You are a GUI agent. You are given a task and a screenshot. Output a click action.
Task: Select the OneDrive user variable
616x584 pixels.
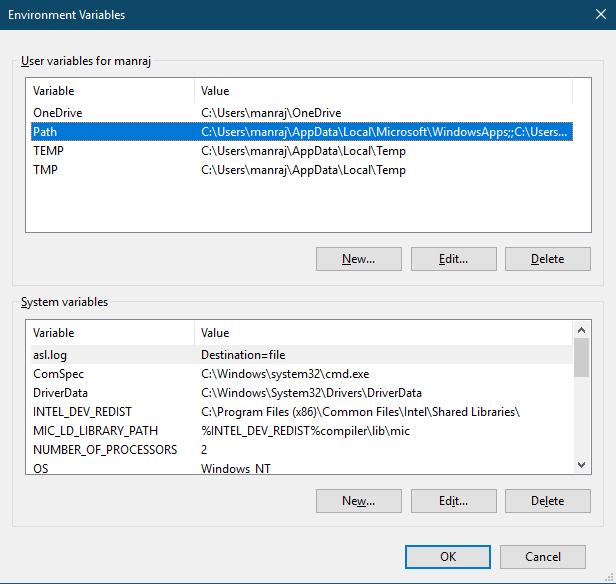[x=302, y=113]
